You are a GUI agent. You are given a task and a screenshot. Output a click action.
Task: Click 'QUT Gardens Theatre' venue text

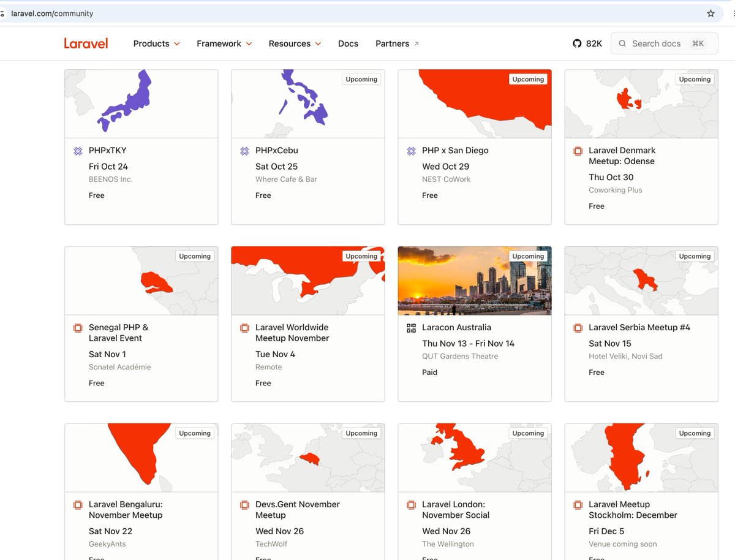pos(460,357)
